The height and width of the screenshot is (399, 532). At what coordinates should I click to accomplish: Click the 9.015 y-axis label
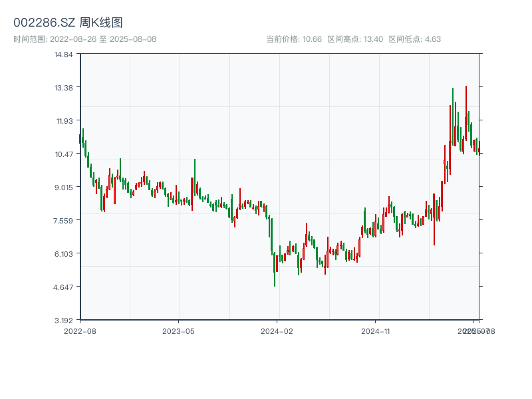click(x=64, y=188)
